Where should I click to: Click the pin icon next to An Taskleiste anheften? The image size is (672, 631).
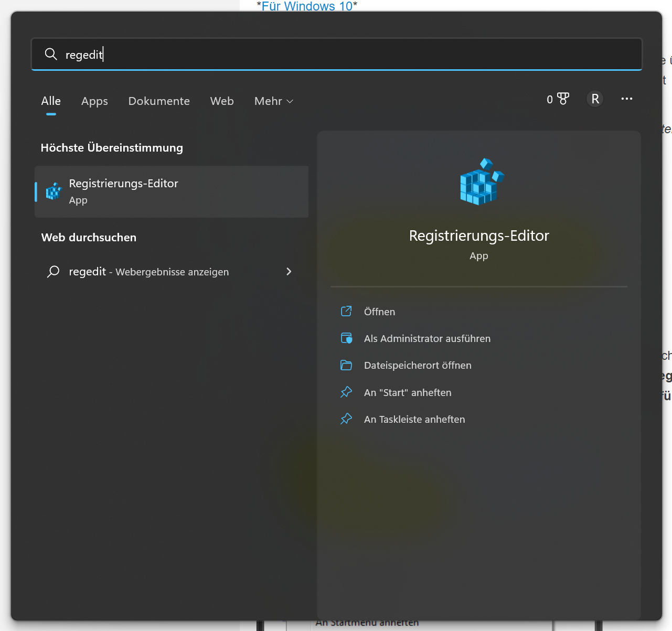(x=346, y=419)
